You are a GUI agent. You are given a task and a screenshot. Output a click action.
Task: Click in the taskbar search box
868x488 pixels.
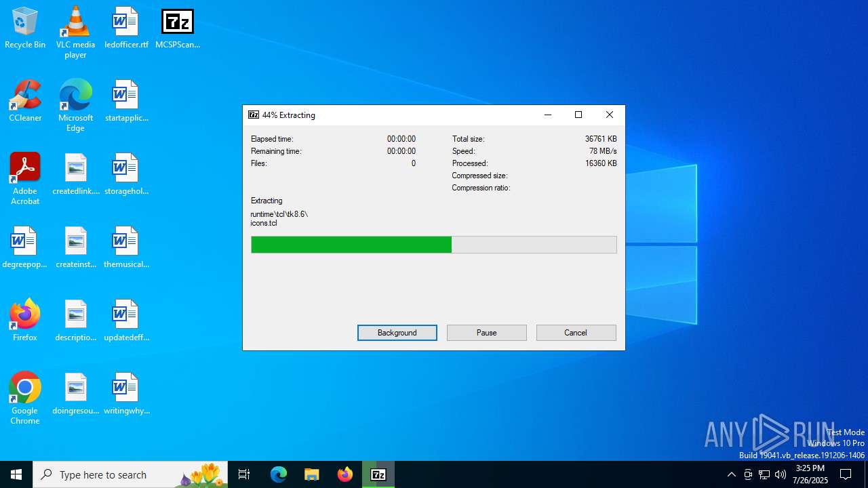(132, 474)
